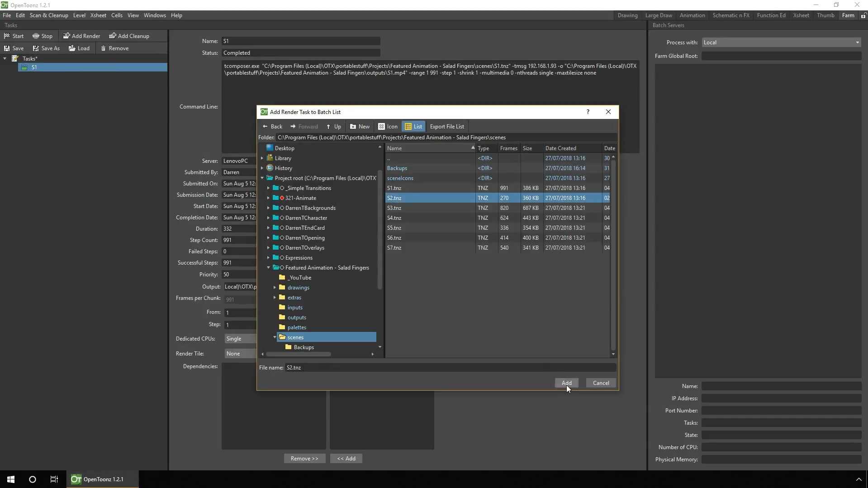This screenshot has width=868, height=488.
Task: Expand the Library folder node
Action: tap(262, 158)
